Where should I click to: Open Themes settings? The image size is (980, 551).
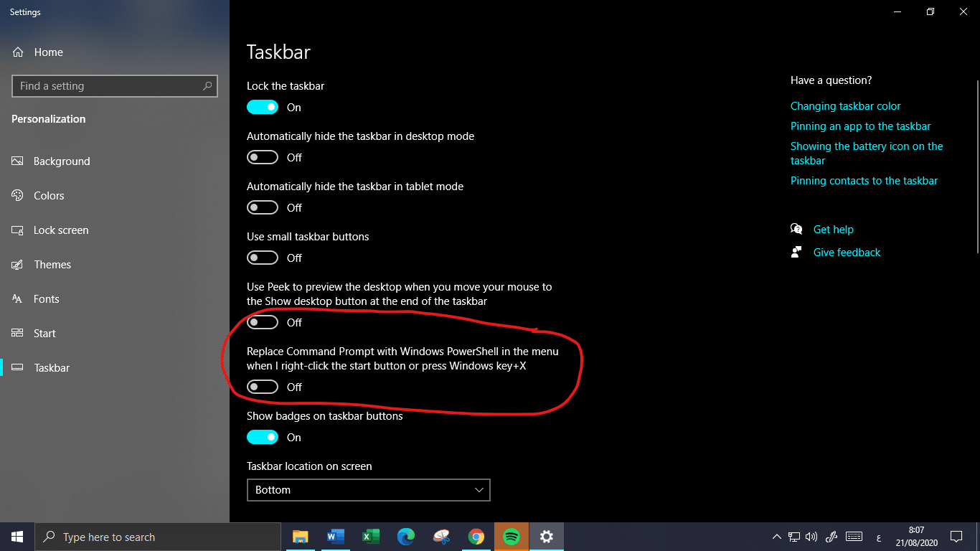click(41, 265)
